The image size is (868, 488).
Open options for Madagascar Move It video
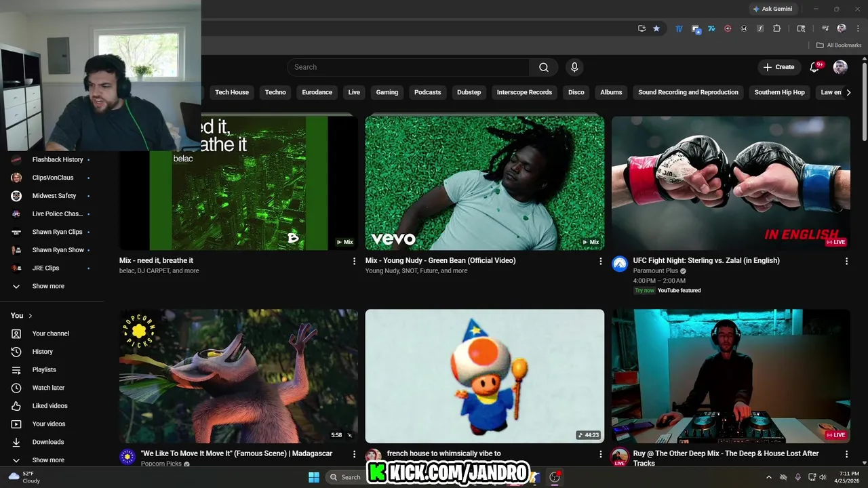pyautogui.click(x=354, y=454)
